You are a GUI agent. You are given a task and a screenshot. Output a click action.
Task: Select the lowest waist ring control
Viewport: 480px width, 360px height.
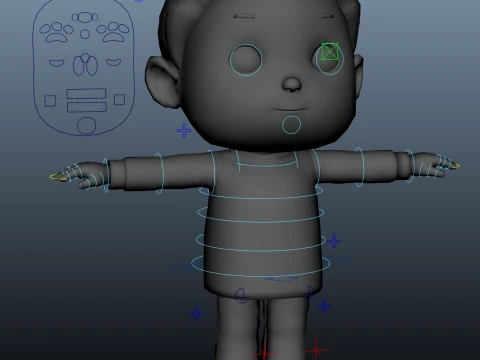[261, 265]
